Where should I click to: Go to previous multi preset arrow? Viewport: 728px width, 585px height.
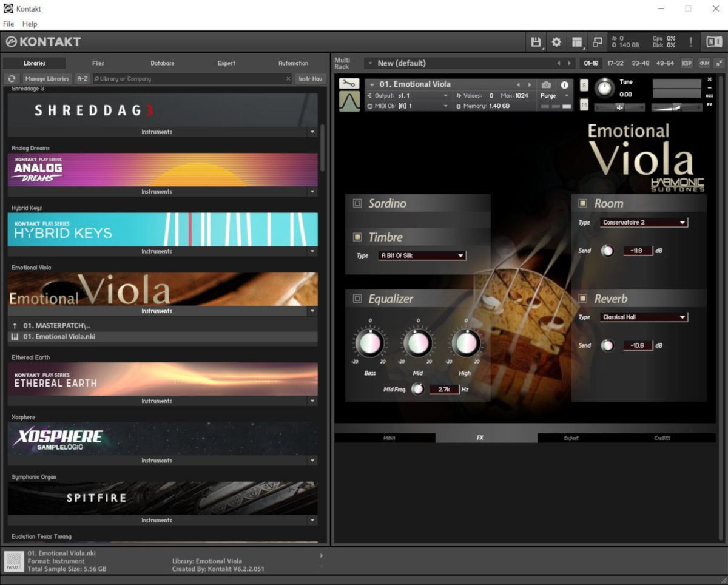(x=559, y=63)
